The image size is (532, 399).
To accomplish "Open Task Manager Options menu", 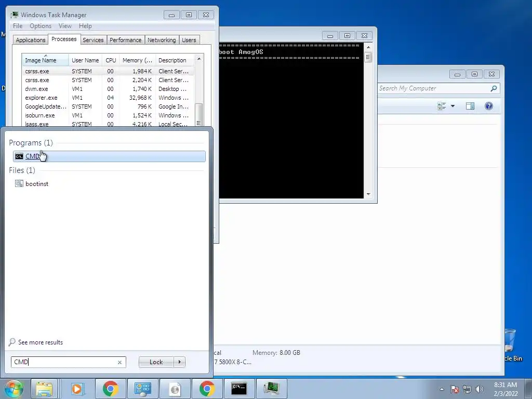I will (41, 26).
